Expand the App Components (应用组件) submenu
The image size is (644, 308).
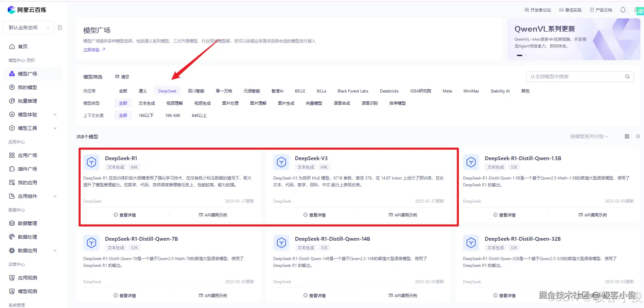[55, 196]
